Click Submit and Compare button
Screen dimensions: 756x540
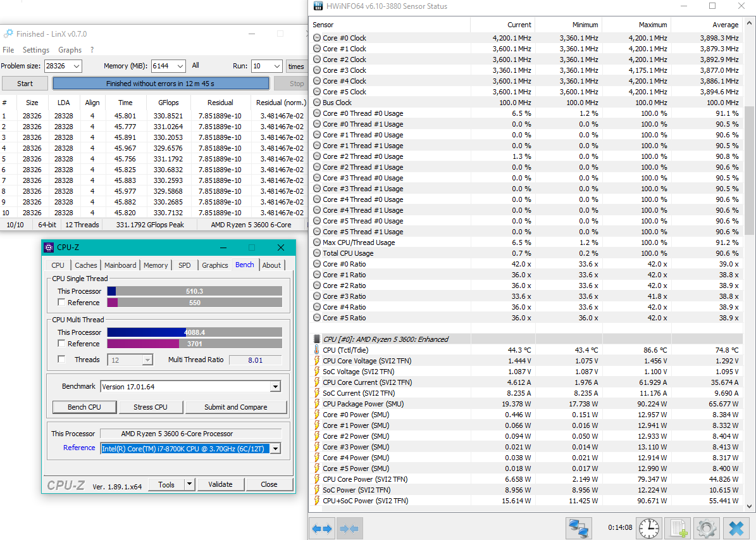(x=236, y=407)
